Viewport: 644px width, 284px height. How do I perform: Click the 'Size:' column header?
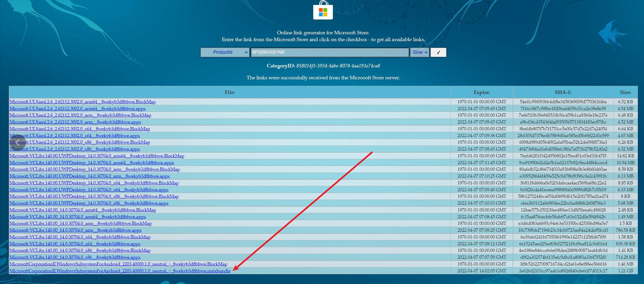(625, 92)
